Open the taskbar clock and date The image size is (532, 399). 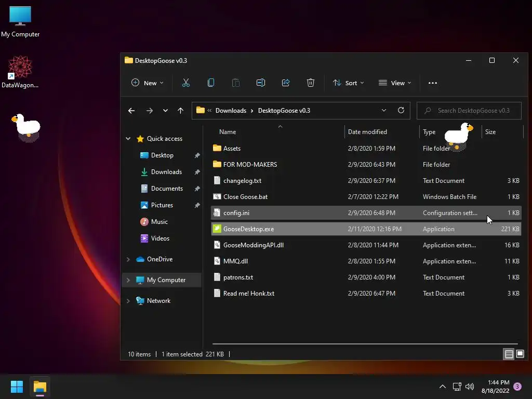click(x=495, y=387)
